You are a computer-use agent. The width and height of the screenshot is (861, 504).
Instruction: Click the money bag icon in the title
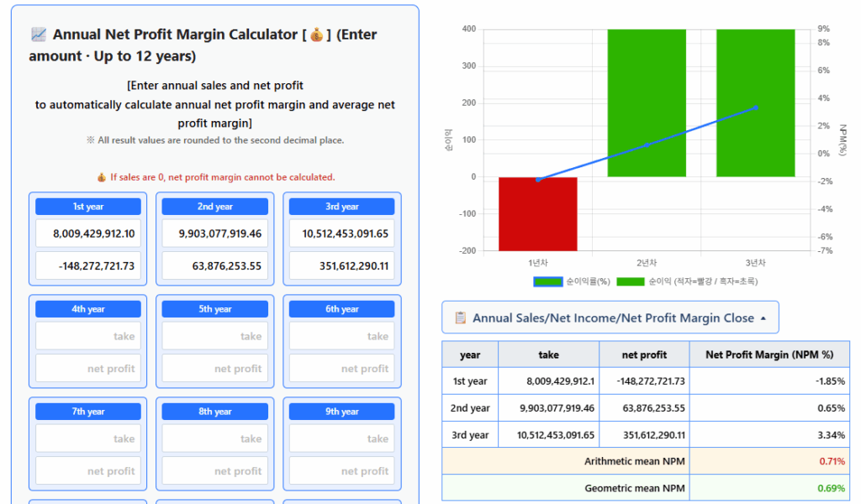(317, 34)
